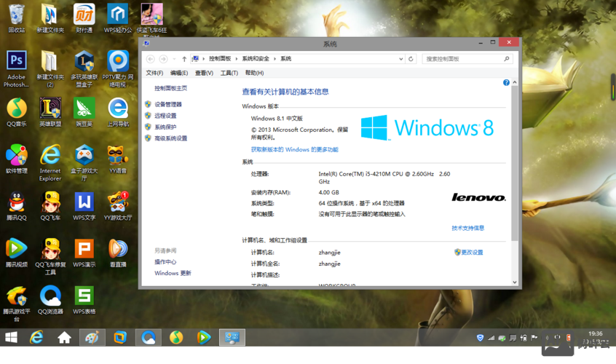
Task: Click the help question mark icon
Action: click(x=506, y=82)
